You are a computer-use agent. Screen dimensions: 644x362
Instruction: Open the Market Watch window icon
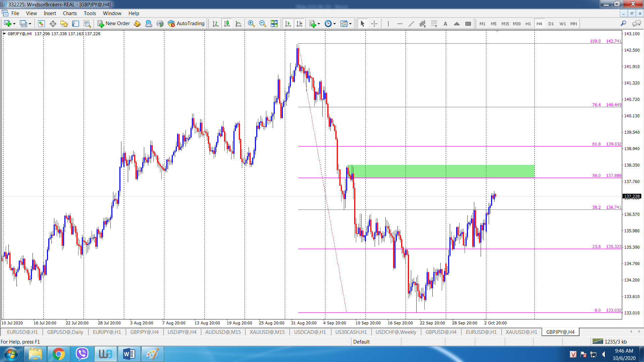pos(41,23)
